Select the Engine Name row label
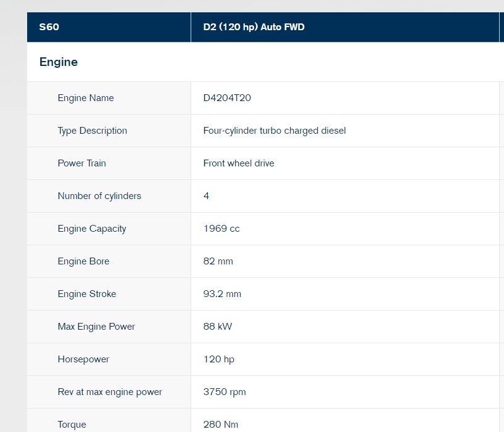Screen dimensions: 504x432 (x=86, y=98)
